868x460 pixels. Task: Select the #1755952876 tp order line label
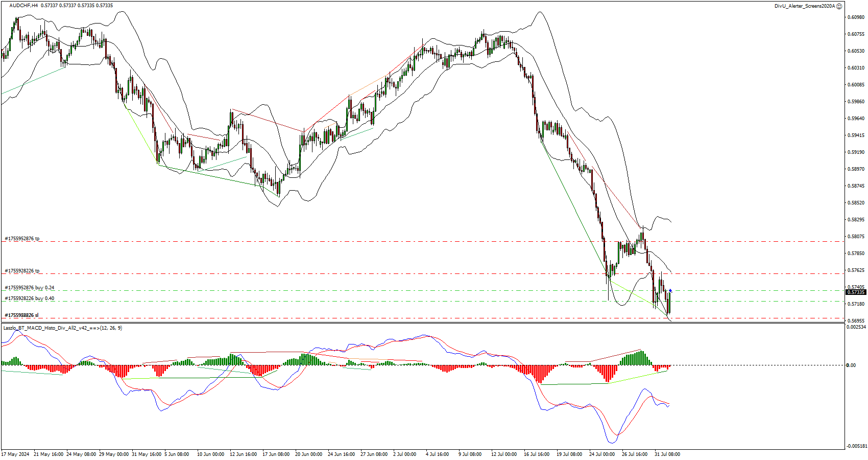tap(22, 239)
